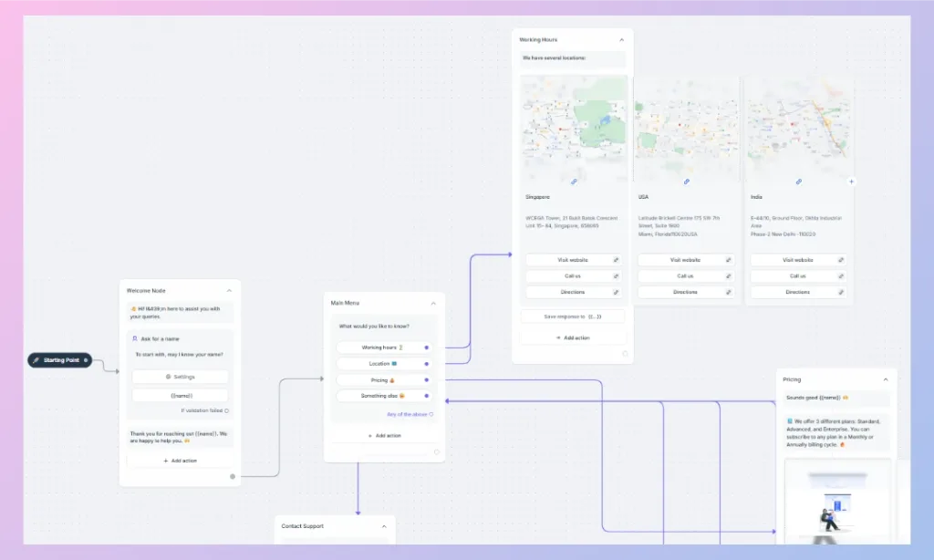Edit USA's Directions button icon
Screen dimensions: 934x560
coord(728,292)
